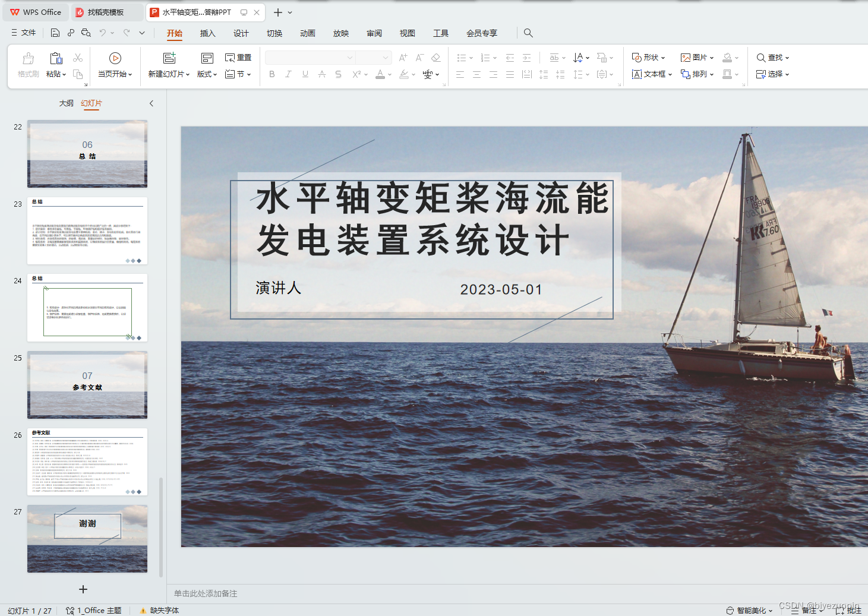This screenshot has height=616, width=868.
Task: Toggle underline formatting
Action: pos(305,74)
